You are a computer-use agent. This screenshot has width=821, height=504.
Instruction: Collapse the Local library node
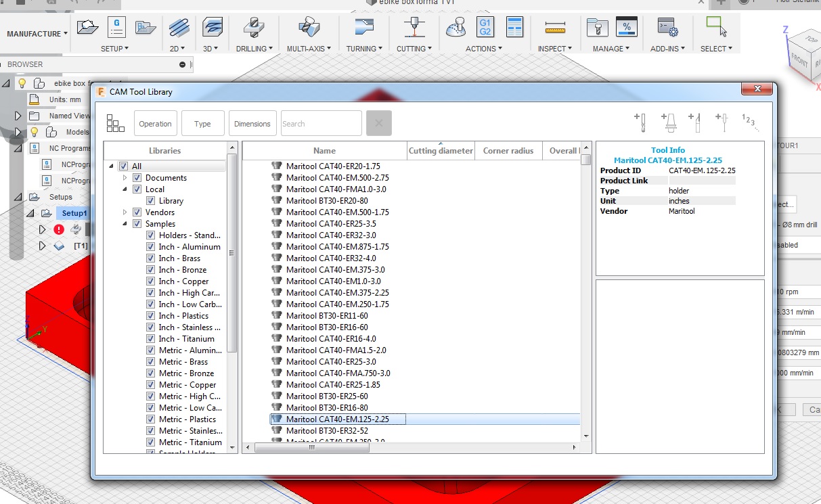(125, 189)
